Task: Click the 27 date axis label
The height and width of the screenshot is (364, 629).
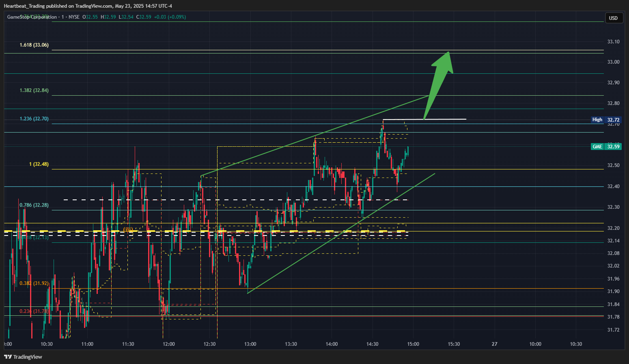Action: coord(494,344)
